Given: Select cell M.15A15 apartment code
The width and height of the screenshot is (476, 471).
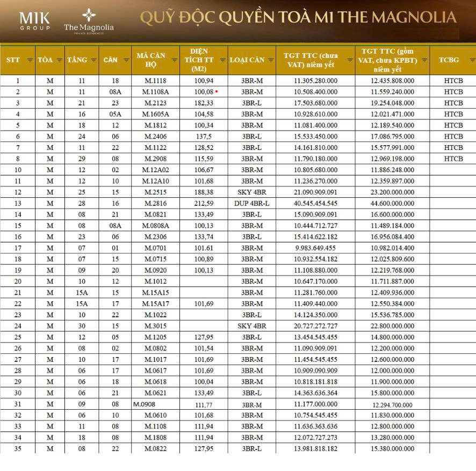Looking at the screenshot, I should coord(155,292).
